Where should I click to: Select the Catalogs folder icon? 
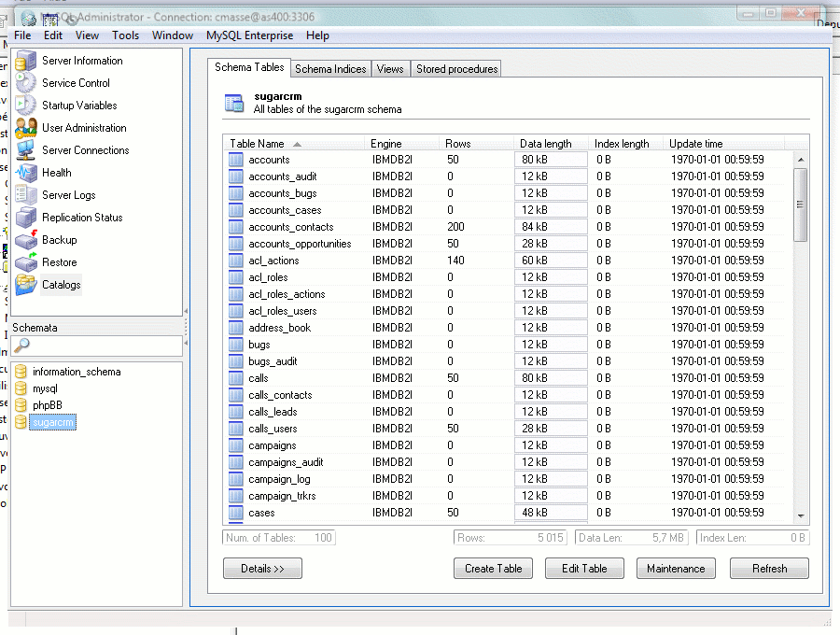click(x=26, y=285)
